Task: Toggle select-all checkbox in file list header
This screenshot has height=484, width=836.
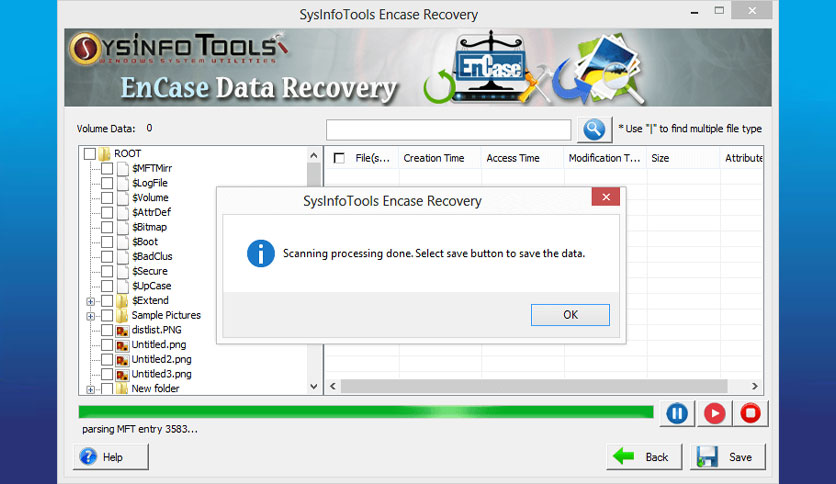Action: pyautogui.click(x=339, y=158)
